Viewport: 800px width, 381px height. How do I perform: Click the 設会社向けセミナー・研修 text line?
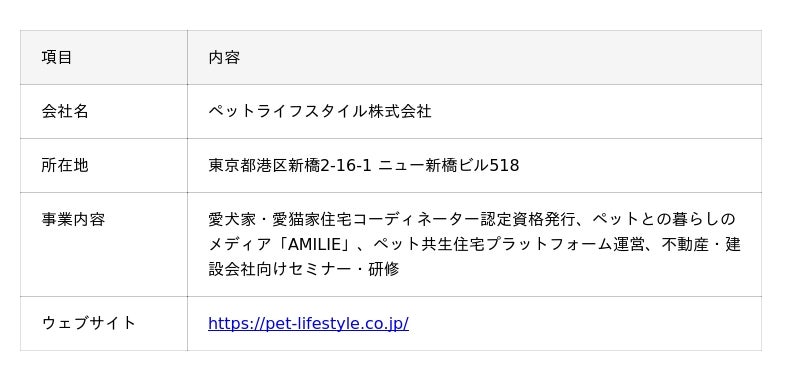click(x=304, y=269)
